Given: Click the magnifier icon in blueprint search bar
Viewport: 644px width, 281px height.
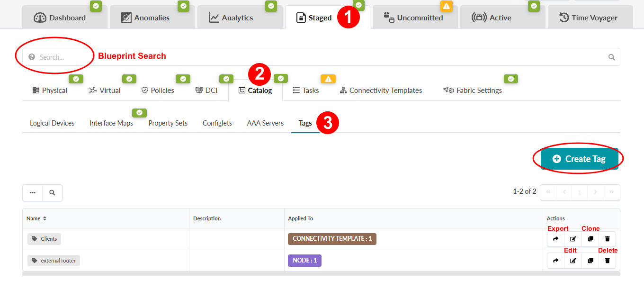Looking at the screenshot, I should [x=611, y=57].
